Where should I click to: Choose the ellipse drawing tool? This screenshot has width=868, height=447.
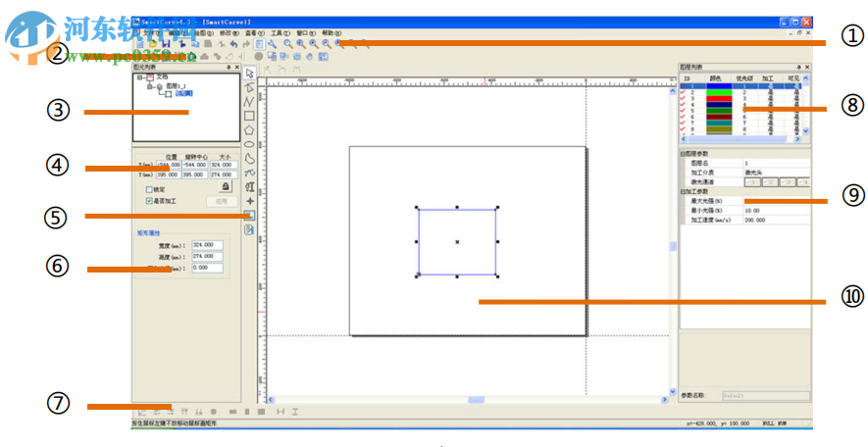point(250,144)
